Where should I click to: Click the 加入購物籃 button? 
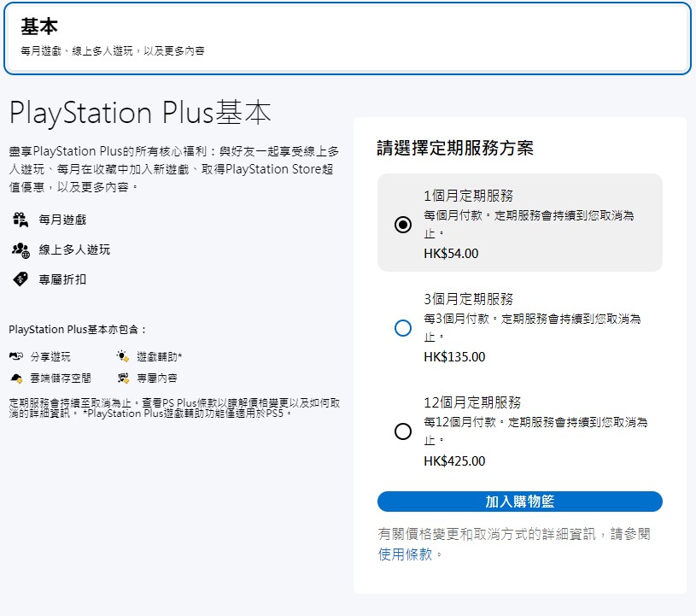520,502
